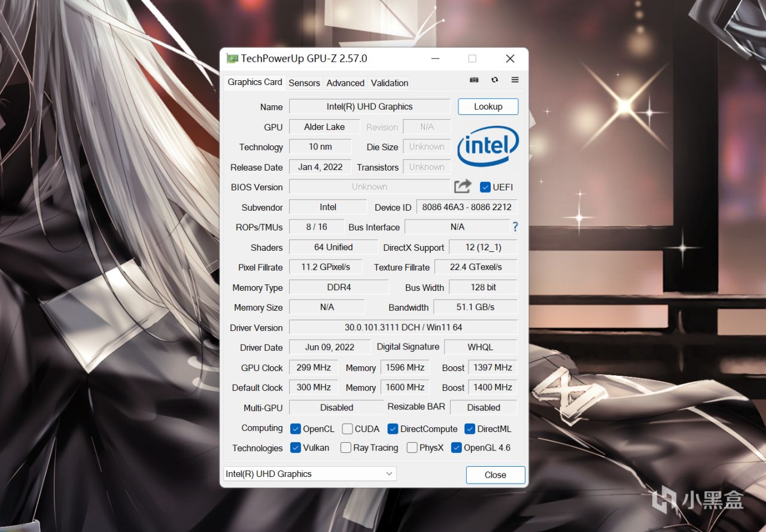The image size is (766, 532).
Task: Toggle the CUDA checkbox
Action: click(347, 429)
